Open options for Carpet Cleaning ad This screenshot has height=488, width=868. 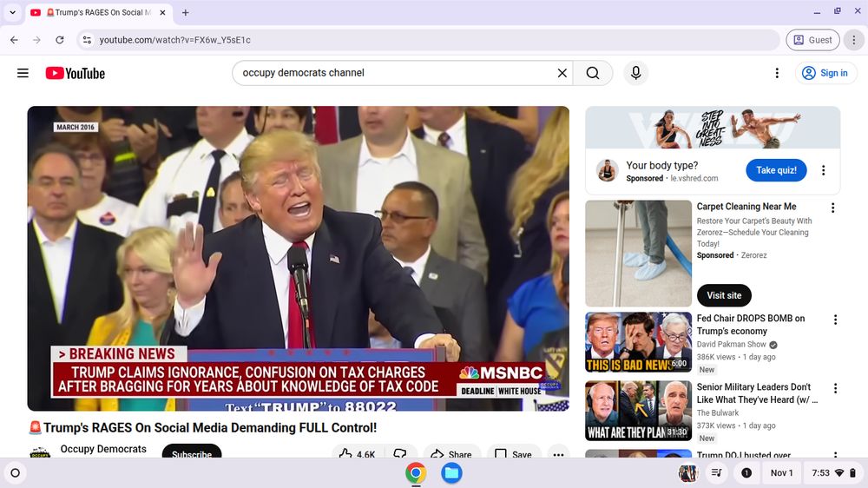coord(832,208)
